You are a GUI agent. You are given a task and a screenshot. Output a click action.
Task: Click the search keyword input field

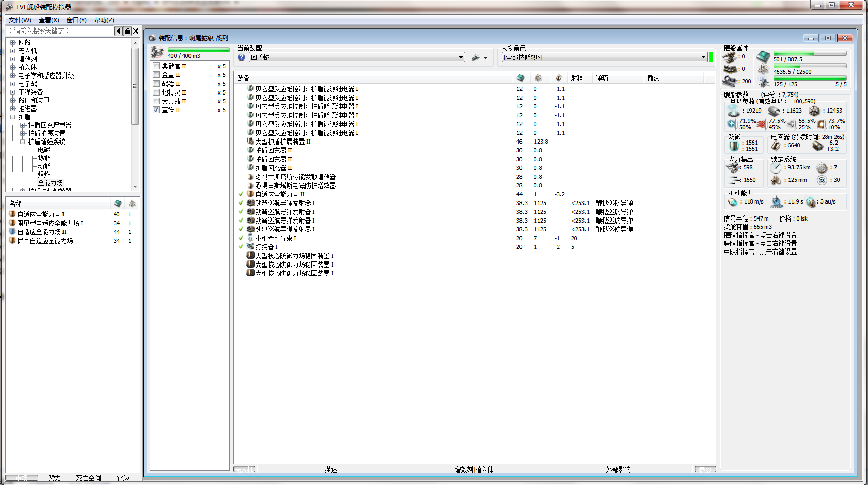(x=60, y=31)
